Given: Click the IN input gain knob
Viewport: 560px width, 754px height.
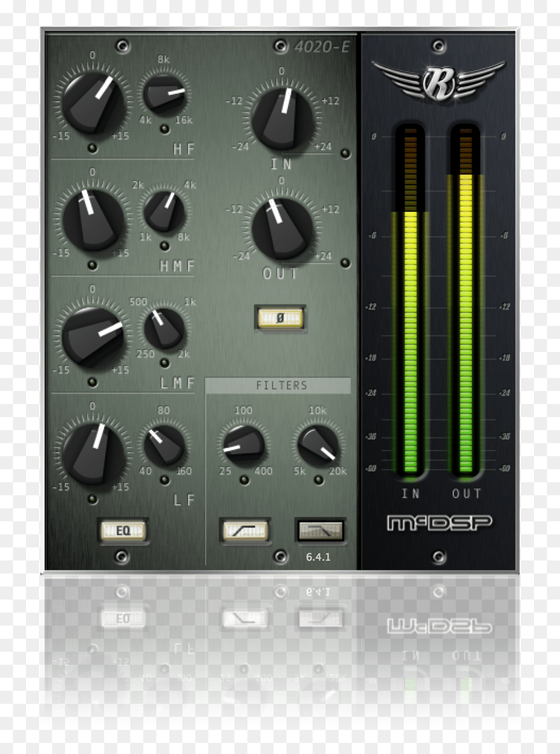Looking at the screenshot, I should pos(282,119).
